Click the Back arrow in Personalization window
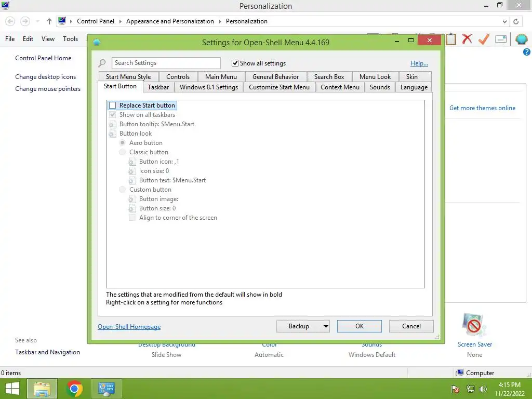 10,21
